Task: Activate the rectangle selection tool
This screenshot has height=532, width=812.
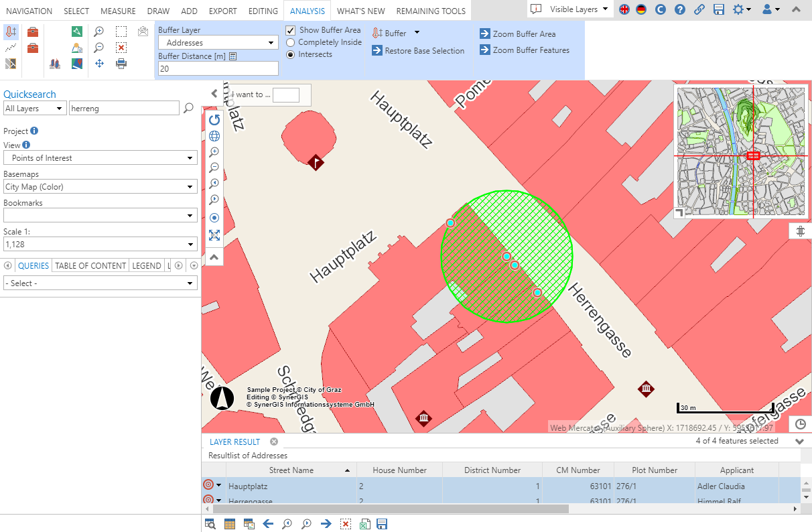Action: pyautogui.click(x=121, y=31)
